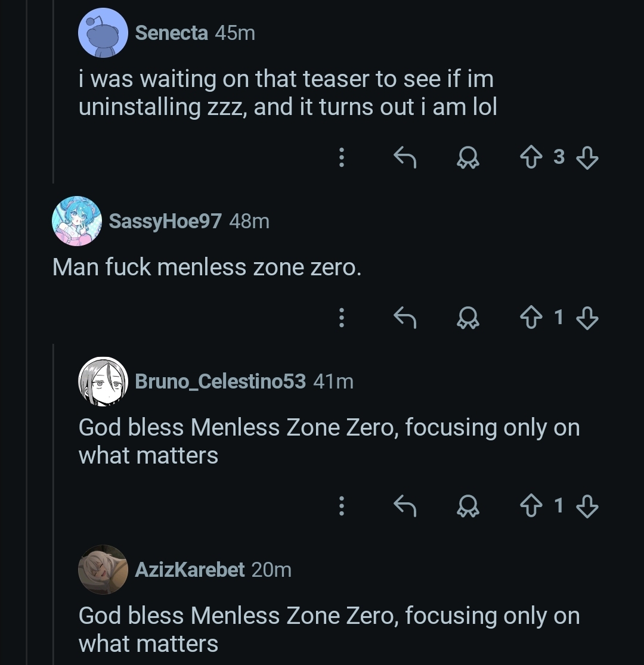Downvote SassyHoe97's comment
644x665 pixels.
tap(587, 318)
